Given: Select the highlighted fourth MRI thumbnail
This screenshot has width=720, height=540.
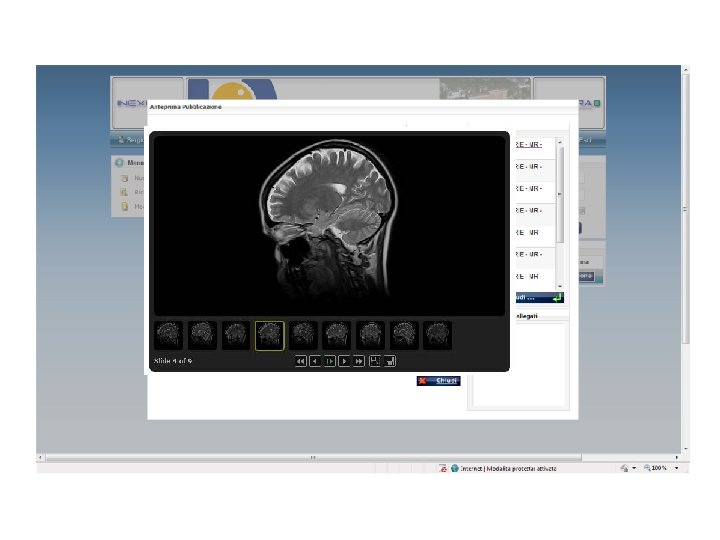Looking at the screenshot, I should pos(270,336).
